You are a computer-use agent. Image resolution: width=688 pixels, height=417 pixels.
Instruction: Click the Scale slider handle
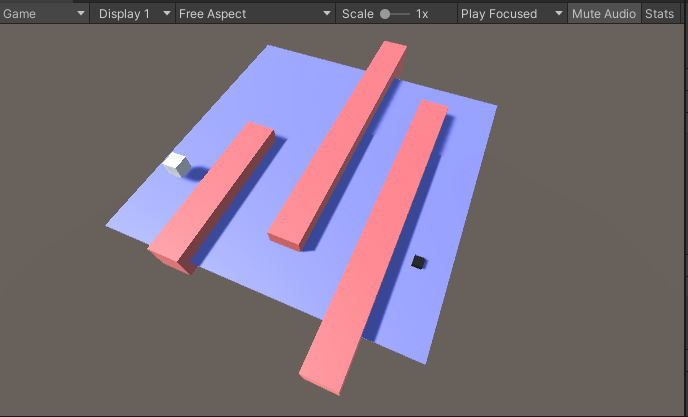385,14
